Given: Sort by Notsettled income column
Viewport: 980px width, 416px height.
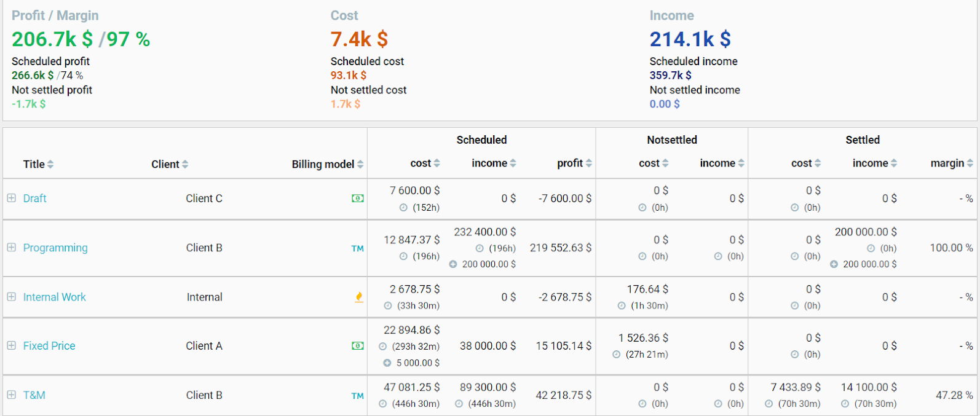Looking at the screenshot, I should 722,163.
